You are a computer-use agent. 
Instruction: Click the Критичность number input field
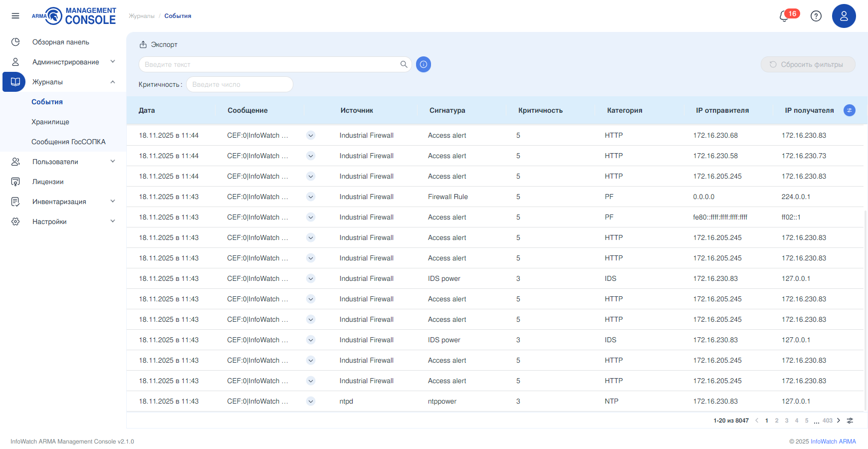pyautogui.click(x=239, y=84)
